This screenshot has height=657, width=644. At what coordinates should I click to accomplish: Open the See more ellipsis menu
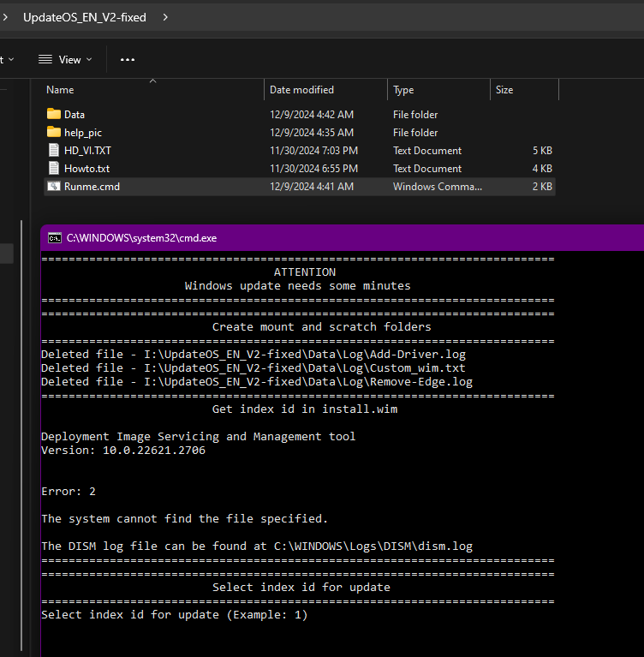coord(128,59)
